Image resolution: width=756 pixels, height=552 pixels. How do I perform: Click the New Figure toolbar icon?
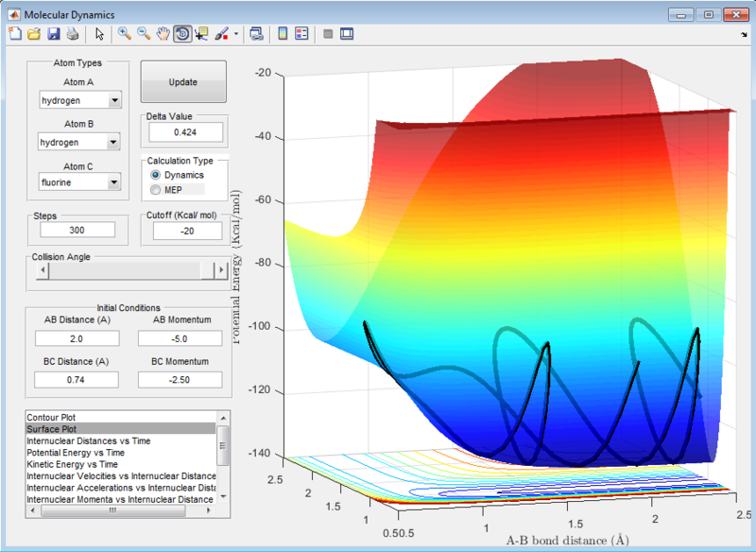point(14,33)
